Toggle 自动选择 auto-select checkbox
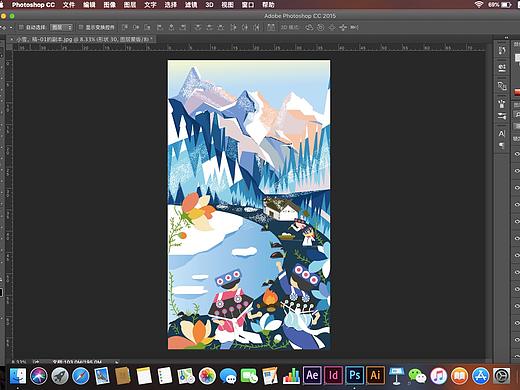Screen dimensions: 520x390 point(21,27)
